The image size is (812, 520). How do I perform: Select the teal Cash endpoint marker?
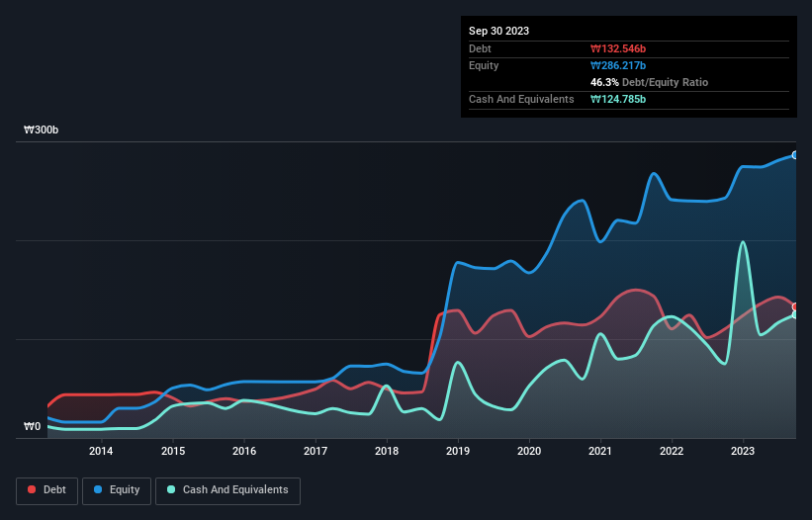pos(795,314)
